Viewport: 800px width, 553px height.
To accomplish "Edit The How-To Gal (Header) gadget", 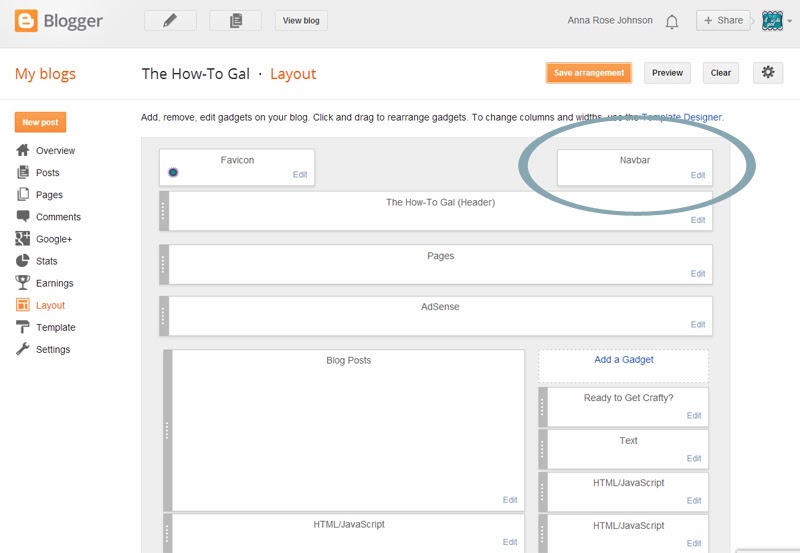I will pyautogui.click(x=698, y=220).
